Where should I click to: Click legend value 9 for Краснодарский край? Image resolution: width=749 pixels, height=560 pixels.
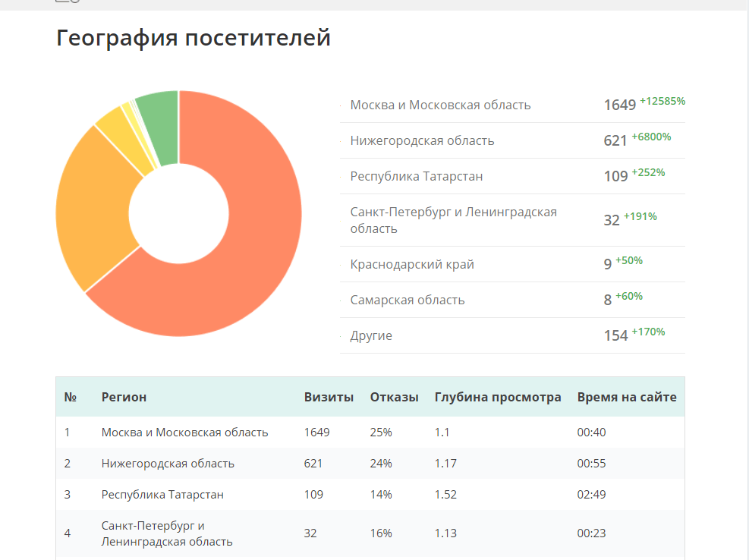608,264
